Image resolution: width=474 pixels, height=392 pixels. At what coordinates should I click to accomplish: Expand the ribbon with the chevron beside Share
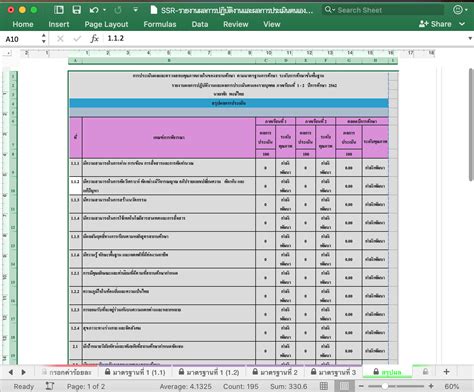click(x=462, y=24)
